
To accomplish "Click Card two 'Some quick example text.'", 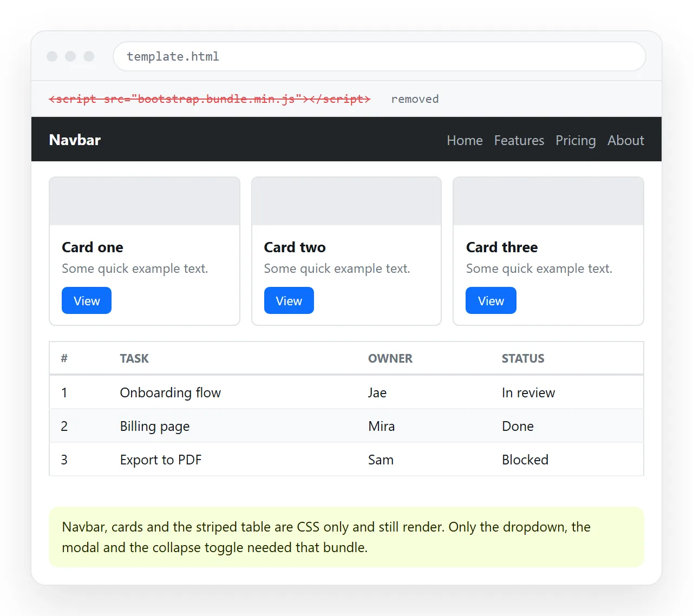I will pyautogui.click(x=337, y=268).
